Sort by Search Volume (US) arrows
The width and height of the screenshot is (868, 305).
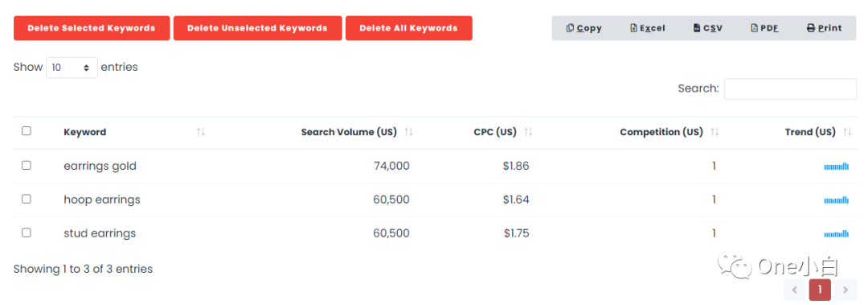tap(408, 132)
